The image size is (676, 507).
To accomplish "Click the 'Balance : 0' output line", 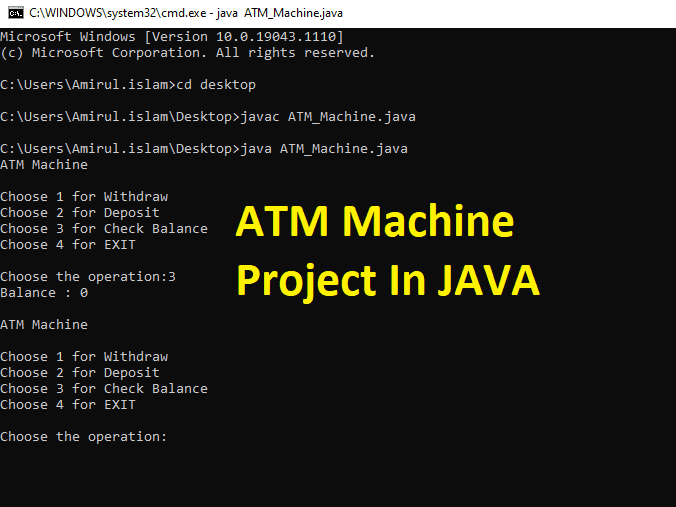I will 44,293.
